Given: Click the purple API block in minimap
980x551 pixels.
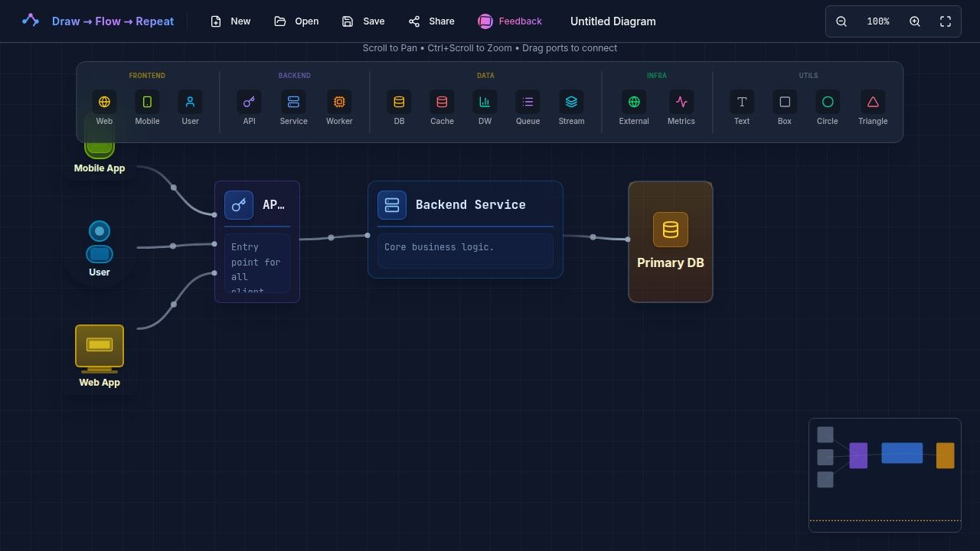Looking at the screenshot, I should click(x=858, y=455).
